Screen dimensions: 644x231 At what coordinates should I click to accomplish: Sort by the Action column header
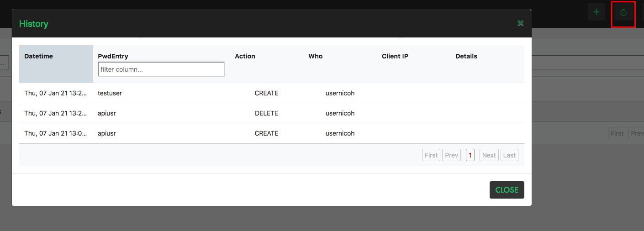coord(245,56)
